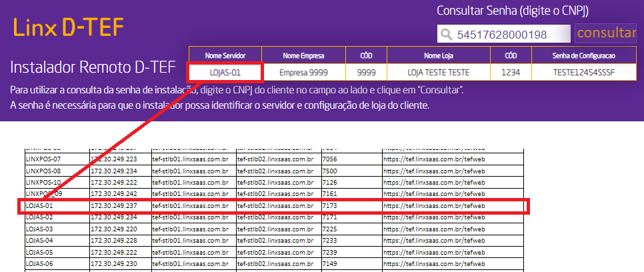Click port value 7239

pyautogui.click(x=330, y=252)
